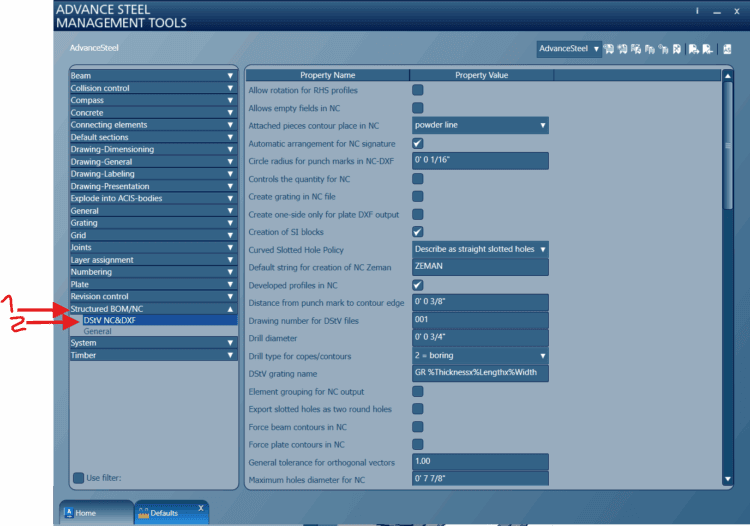Collapse the Structured BOM/NC category
The image size is (750, 526).
[154, 309]
